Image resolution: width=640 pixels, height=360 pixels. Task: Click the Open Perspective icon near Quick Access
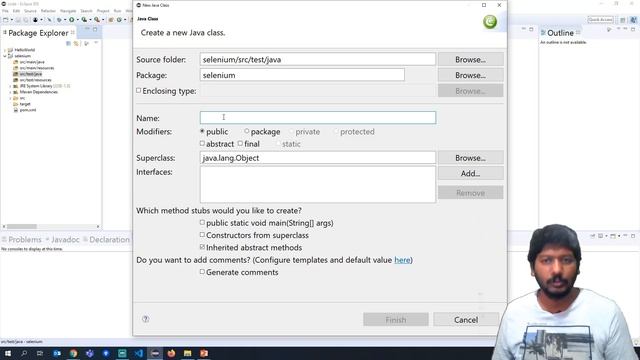point(622,20)
